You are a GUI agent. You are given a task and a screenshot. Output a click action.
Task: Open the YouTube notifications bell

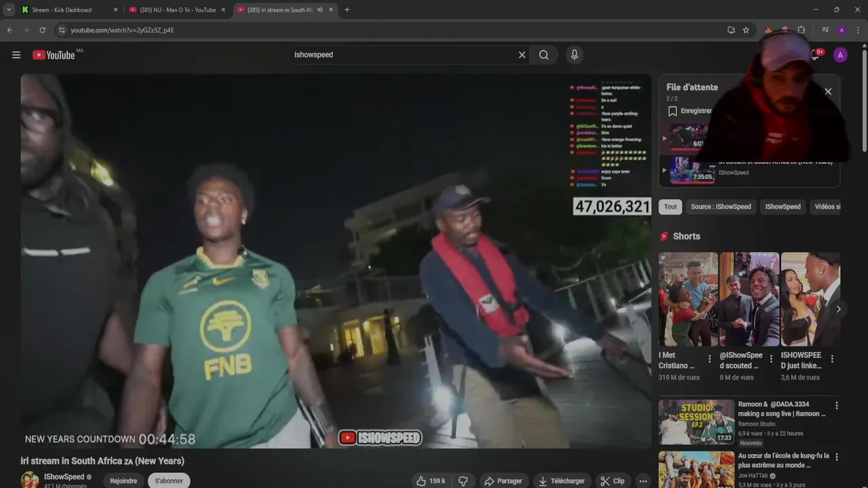(816, 55)
